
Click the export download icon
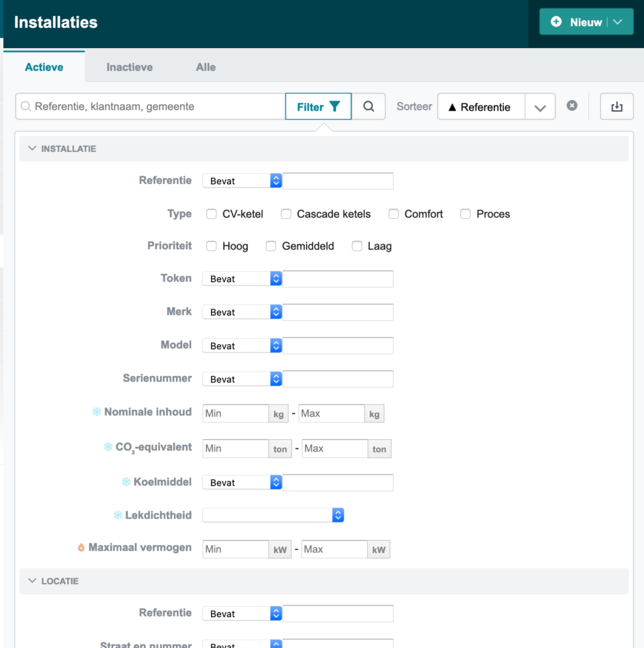[617, 106]
